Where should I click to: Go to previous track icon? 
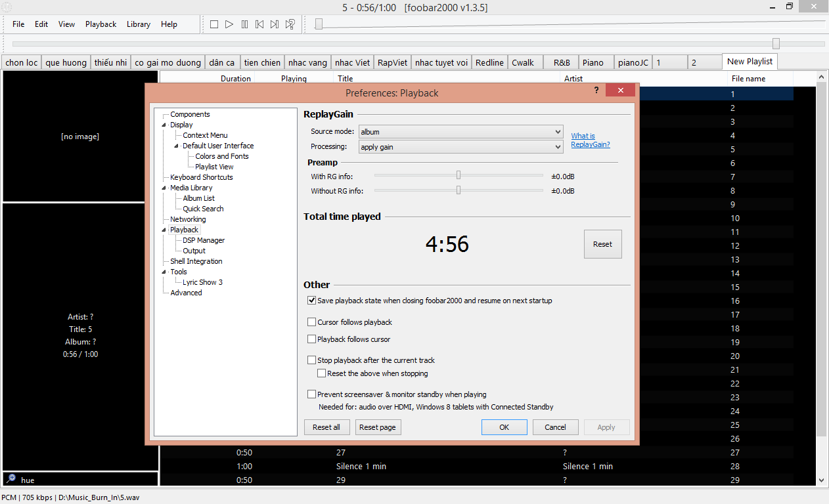[x=259, y=24]
